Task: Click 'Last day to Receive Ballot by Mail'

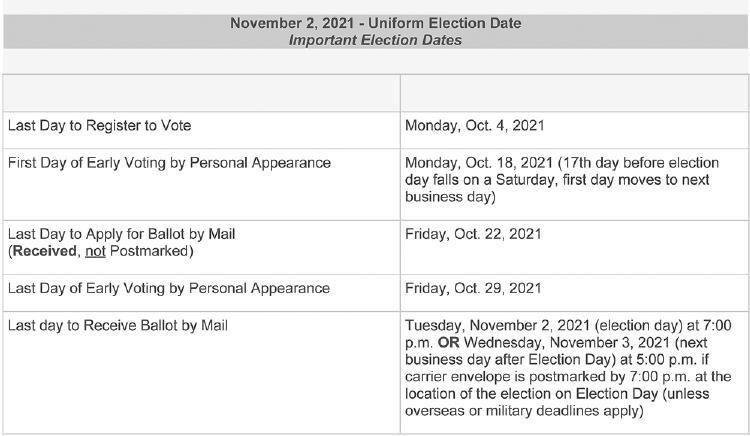Action: point(118,326)
